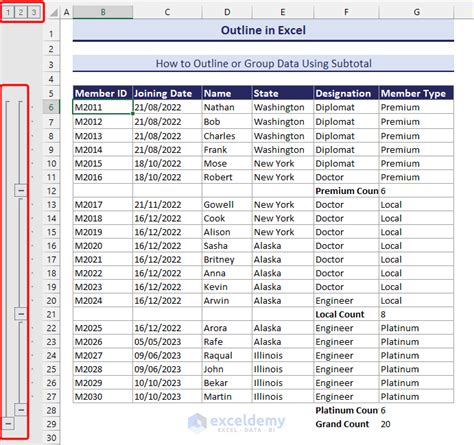Click the 'Platinum Count' subtotal label
This screenshot has width=474, height=445.
[x=346, y=410]
